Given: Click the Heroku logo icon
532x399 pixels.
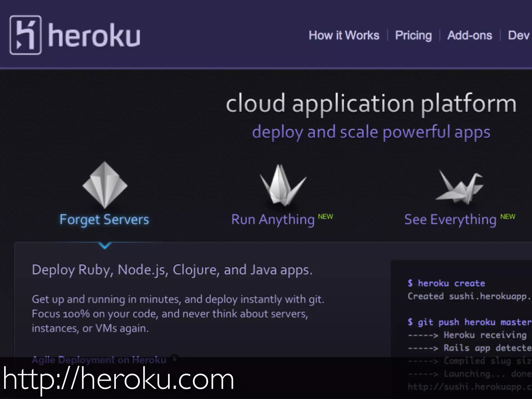Looking at the screenshot, I should point(25,35).
